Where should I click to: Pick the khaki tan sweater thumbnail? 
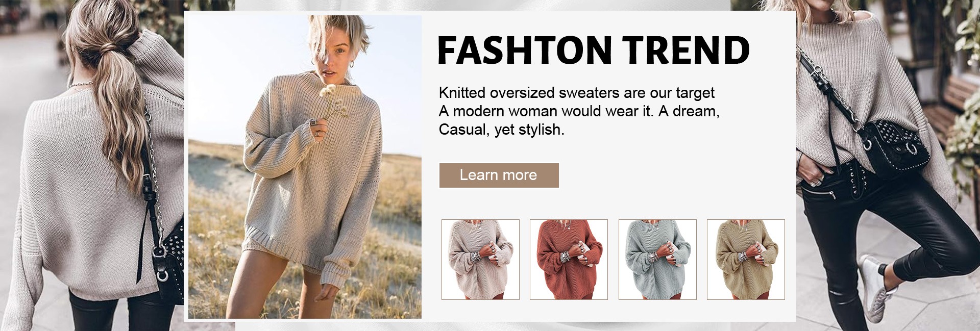746,259
